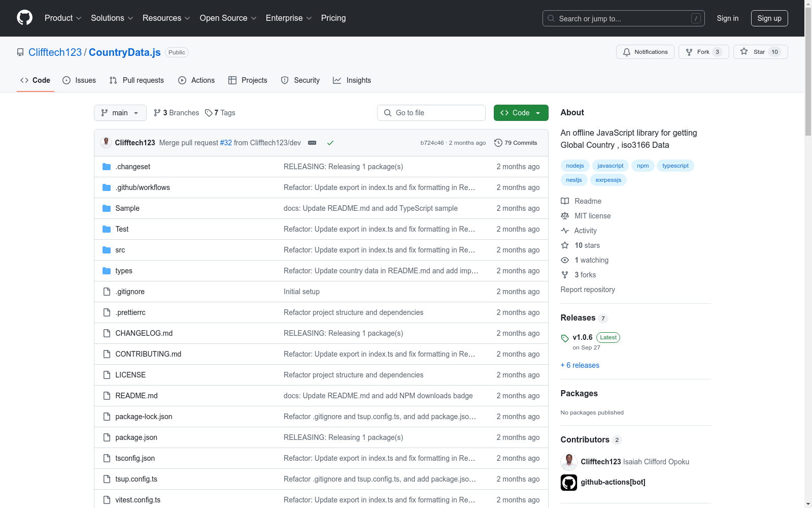Click the + 6 releases link

point(580,365)
